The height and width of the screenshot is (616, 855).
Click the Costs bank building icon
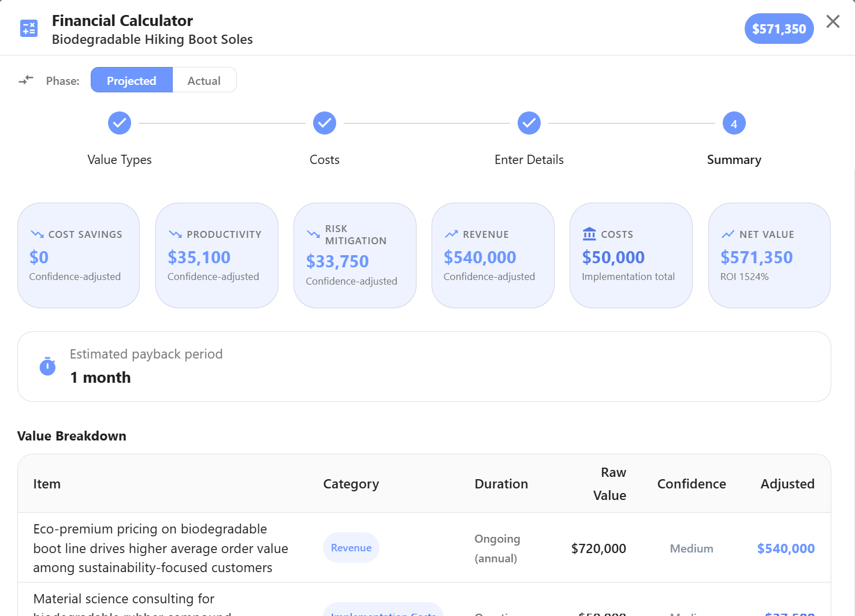coord(589,234)
